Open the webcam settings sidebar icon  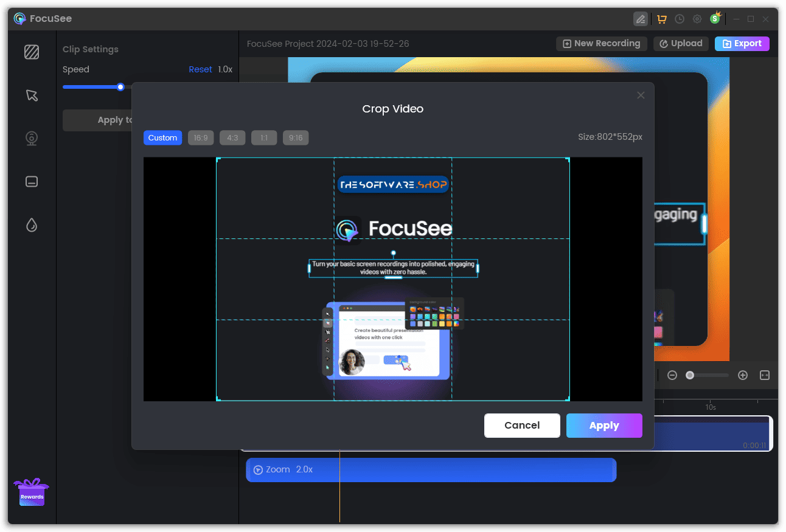(x=32, y=138)
